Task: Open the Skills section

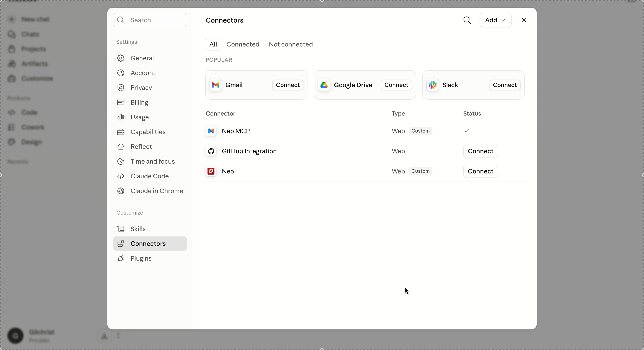Action: [x=150, y=229]
